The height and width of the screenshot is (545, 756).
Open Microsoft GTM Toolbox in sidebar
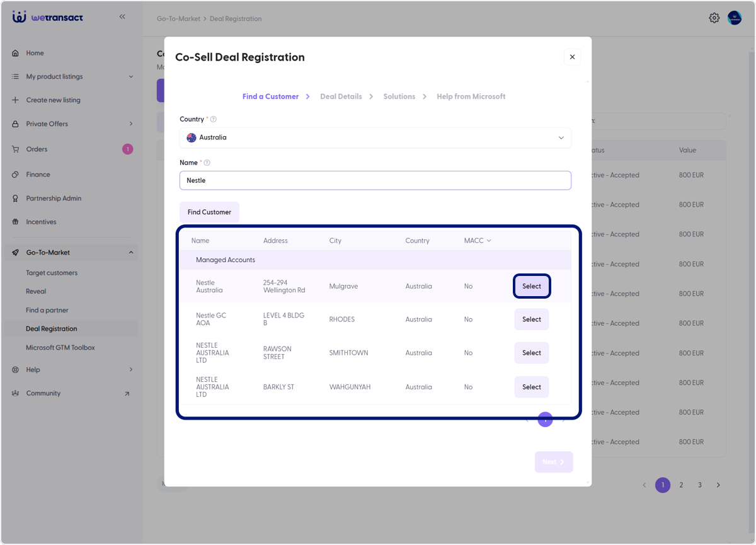point(60,348)
